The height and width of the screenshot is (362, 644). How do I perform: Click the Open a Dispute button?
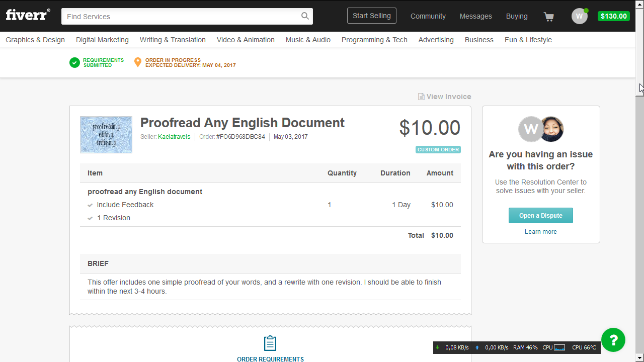[540, 215]
